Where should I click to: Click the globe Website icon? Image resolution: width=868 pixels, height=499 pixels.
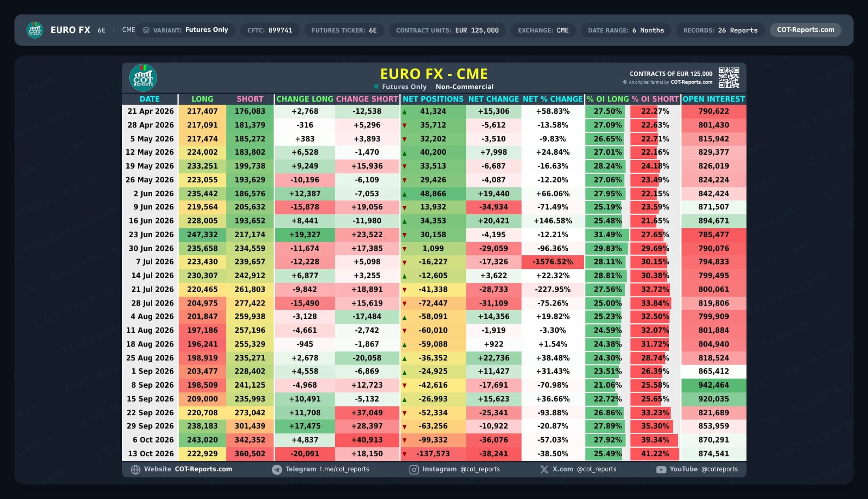click(x=135, y=469)
